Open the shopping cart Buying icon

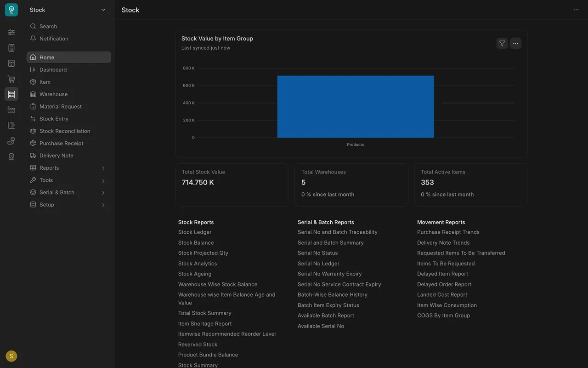pyautogui.click(x=11, y=79)
